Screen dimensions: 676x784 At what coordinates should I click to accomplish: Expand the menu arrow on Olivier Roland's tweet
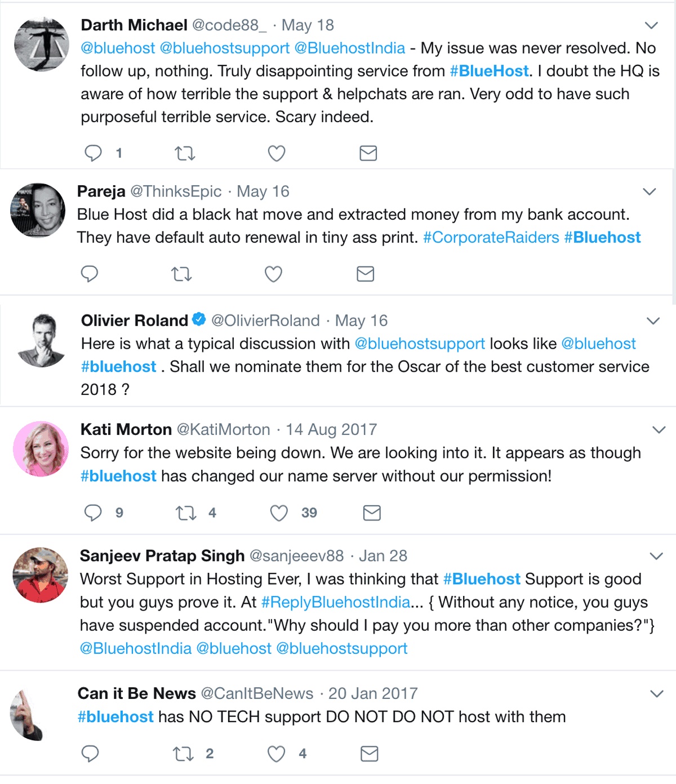point(653,321)
